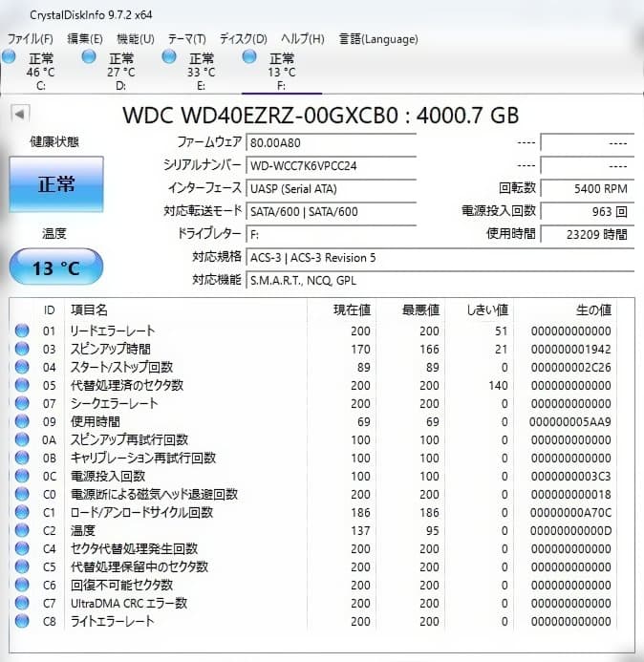The image size is (644, 662).
Task: Click status icon for row 0B キャリブレーション再試行回数
Action: tap(22, 458)
